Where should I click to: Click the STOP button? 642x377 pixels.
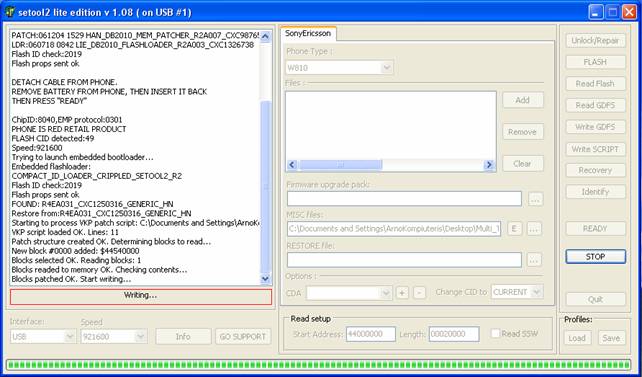click(595, 257)
